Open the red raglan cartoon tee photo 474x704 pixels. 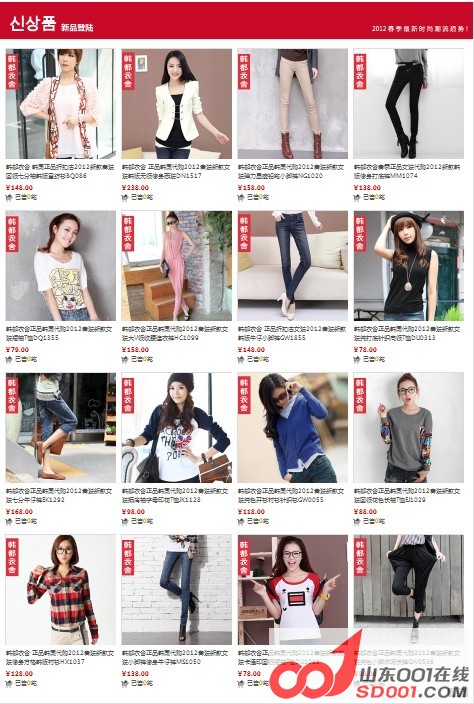pyautogui.click(x=293, y=590)
